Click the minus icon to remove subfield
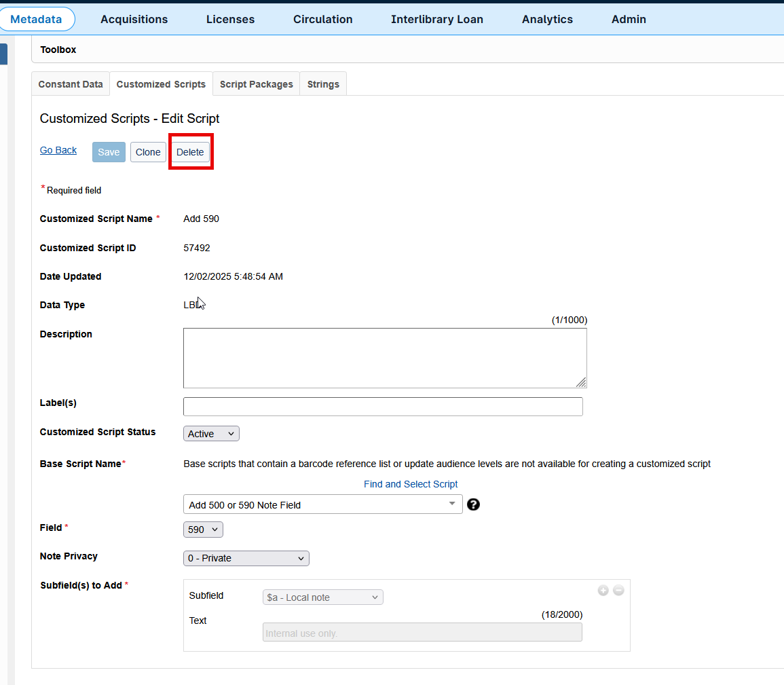Viewport: 784px width, 685px height. coord(618,591)
